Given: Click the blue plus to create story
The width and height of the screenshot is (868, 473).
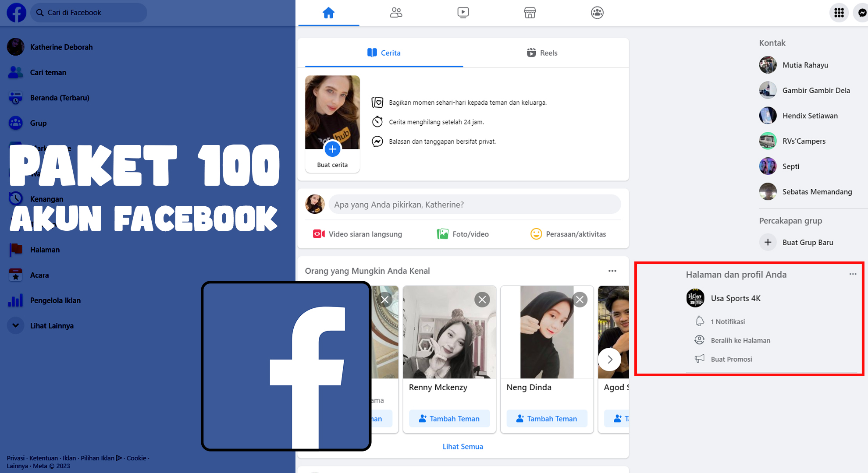Looking at the screenshot, I should [x=332, y=149].
